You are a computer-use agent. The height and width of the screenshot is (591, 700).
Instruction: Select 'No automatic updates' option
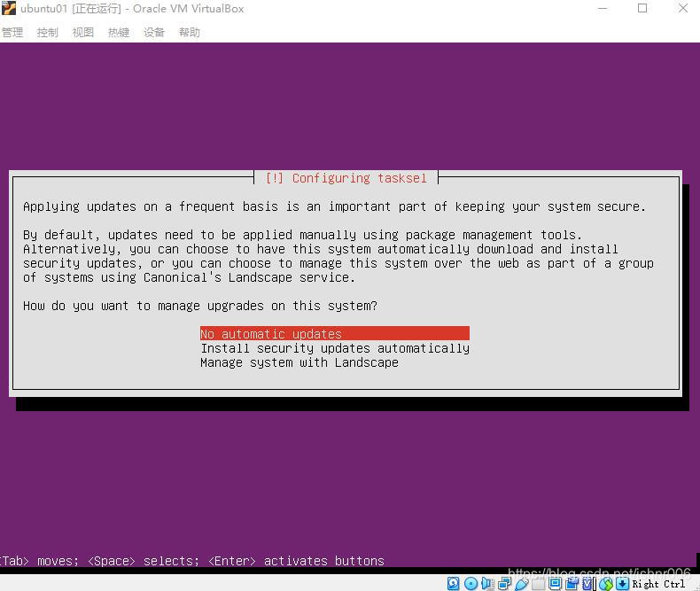click(335, 333)
